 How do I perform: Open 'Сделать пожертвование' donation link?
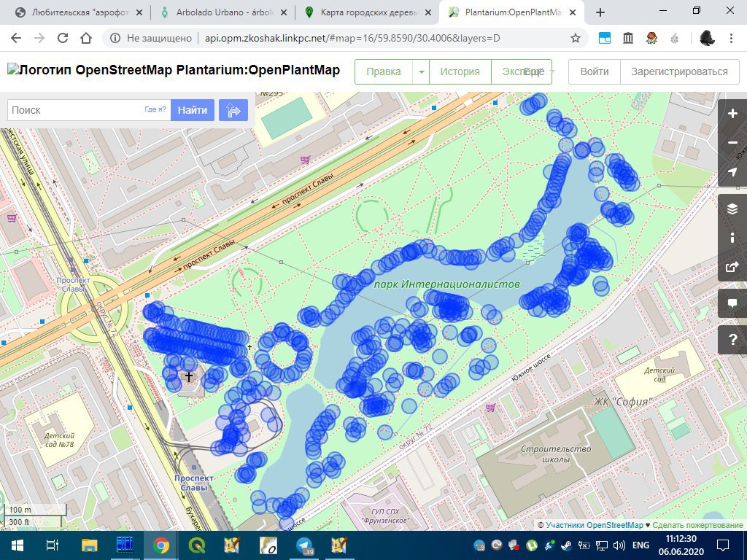click(x=697, y=525)
